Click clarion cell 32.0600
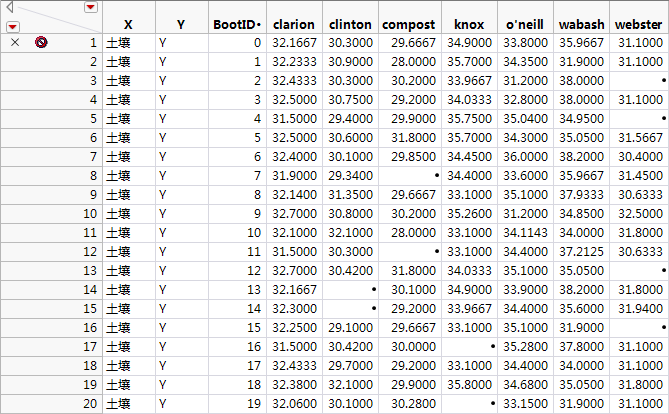This screenshot has height=414, width=669. click(x=294, y=403)
